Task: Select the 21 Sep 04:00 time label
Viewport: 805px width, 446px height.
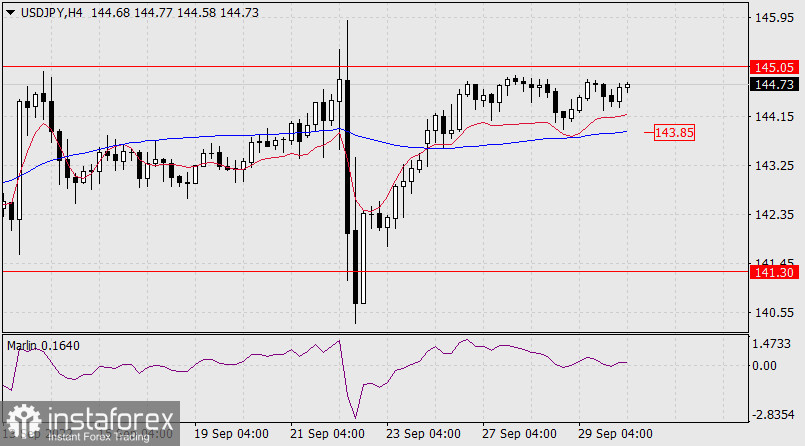Action: (x=327, y=434)
